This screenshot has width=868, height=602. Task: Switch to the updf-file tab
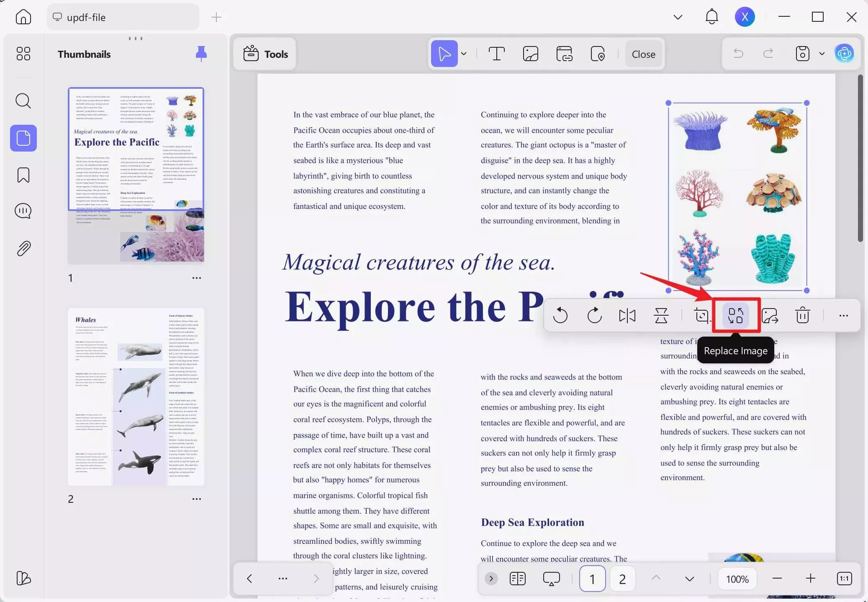click(x=123, y=17)
